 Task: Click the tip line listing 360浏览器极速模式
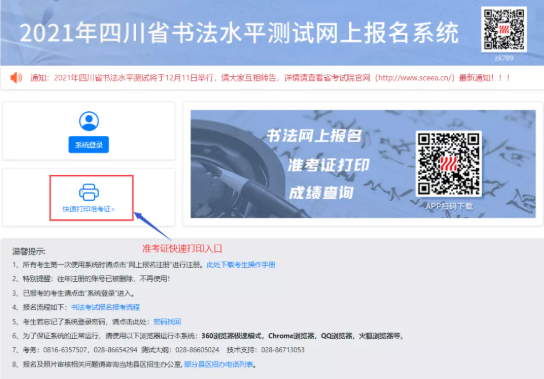[x=208, y=336]
